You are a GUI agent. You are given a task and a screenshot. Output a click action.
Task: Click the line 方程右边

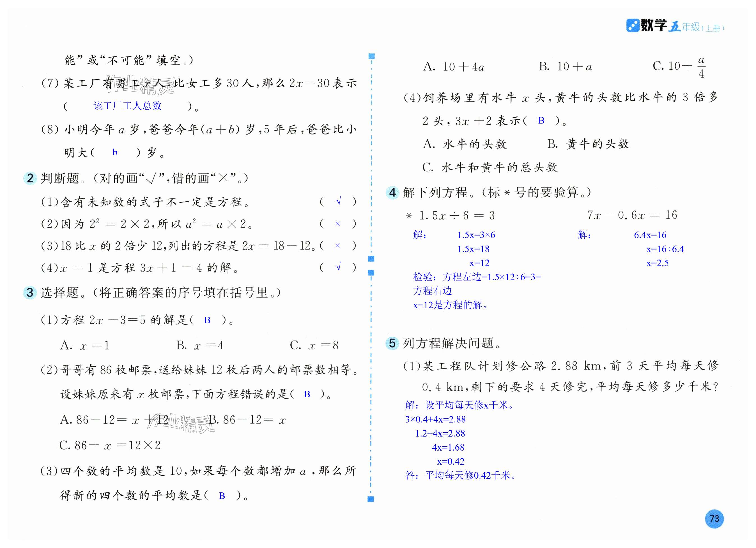[x=433, y=291]
